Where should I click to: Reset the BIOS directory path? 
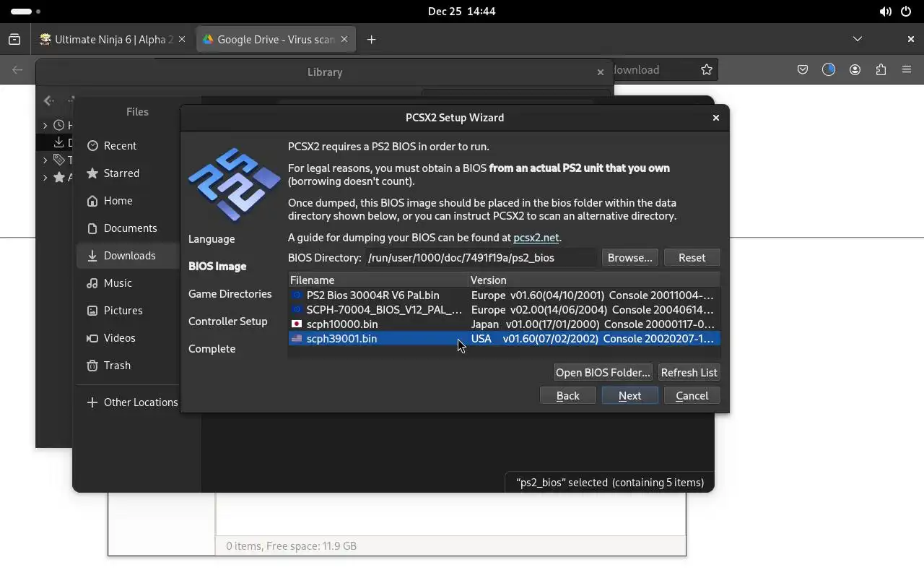click(x=692, y=257)
